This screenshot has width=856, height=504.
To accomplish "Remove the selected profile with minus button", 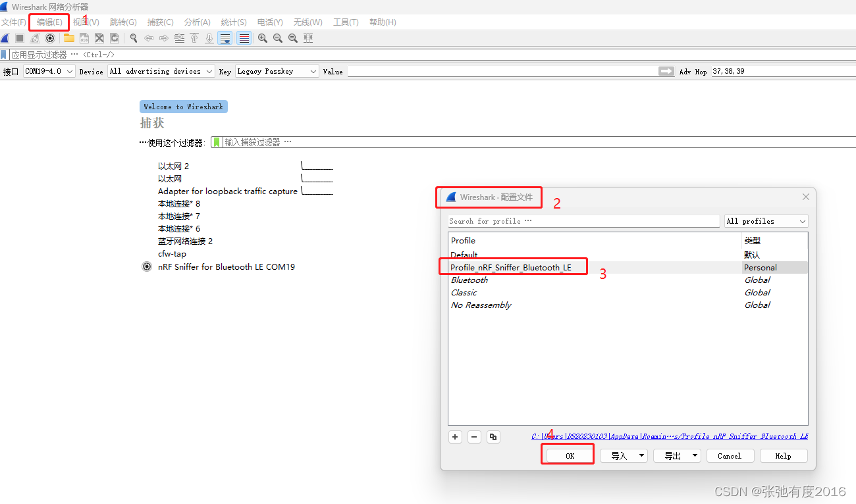I will (x=474, y=437).
